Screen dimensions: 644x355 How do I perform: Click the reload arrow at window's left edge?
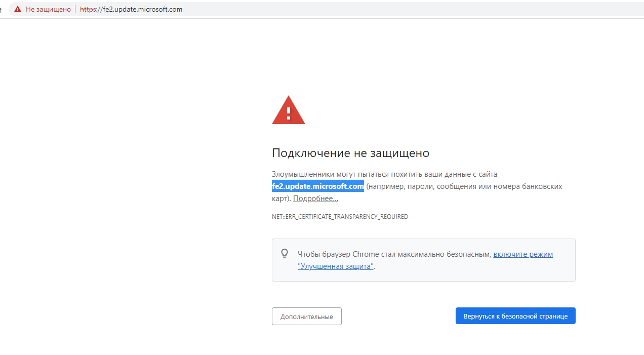[1, 9]
